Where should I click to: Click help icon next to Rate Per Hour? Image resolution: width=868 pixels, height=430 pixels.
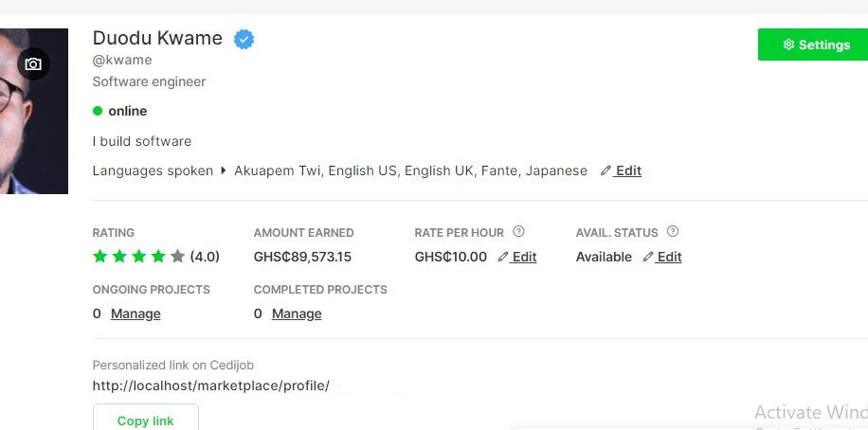518,232
